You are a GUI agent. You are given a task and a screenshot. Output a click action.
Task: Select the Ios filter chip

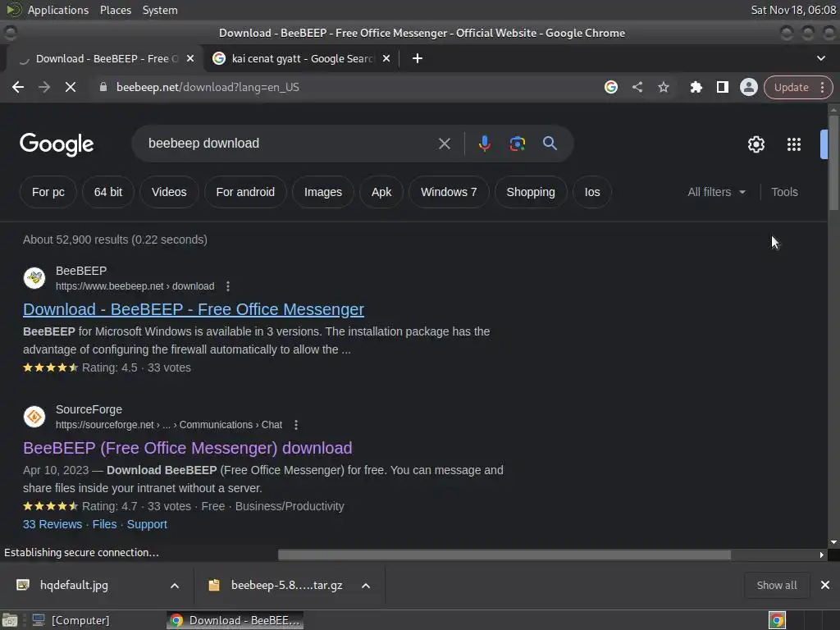[592, 192]
